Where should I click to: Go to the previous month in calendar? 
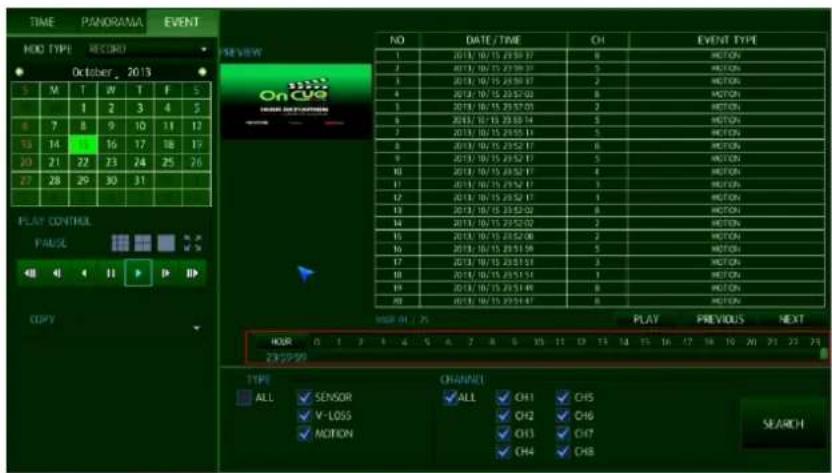tap(20, 72)
